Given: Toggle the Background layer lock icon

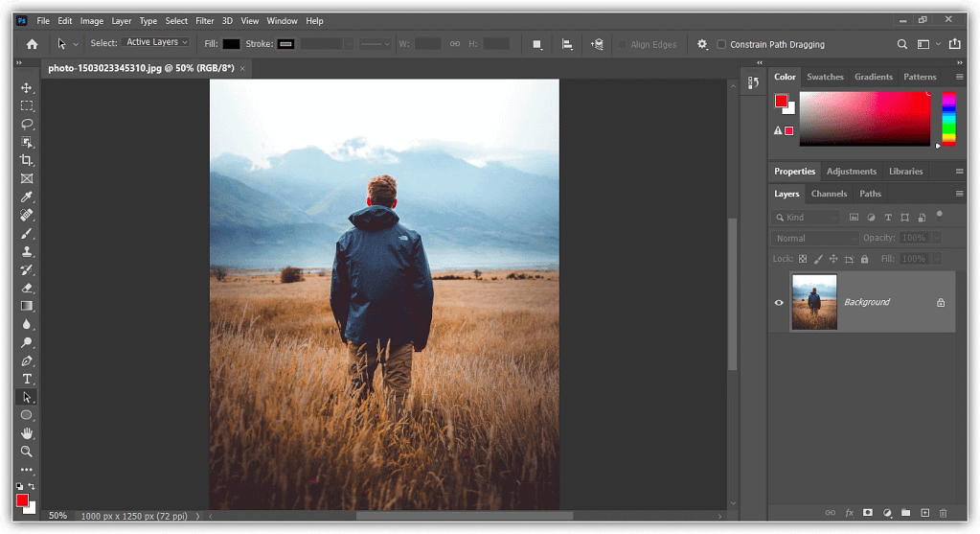Looking at the screenshot, I should point(940,302).
